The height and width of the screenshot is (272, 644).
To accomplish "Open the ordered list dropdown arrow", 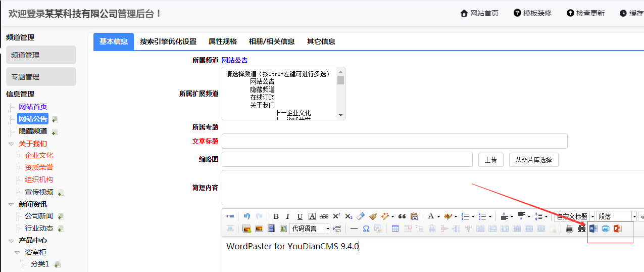I will click(473, 216).
